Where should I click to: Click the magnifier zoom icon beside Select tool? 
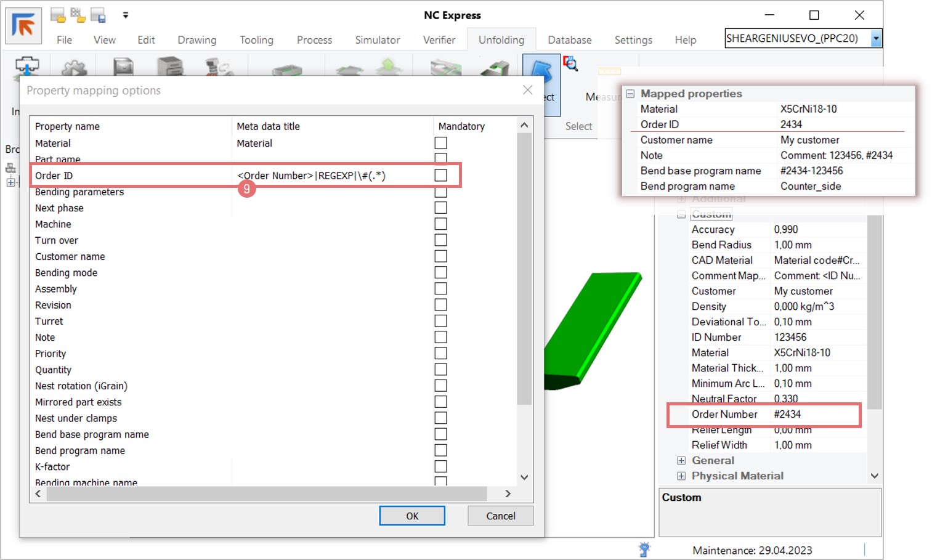(570, 63)
